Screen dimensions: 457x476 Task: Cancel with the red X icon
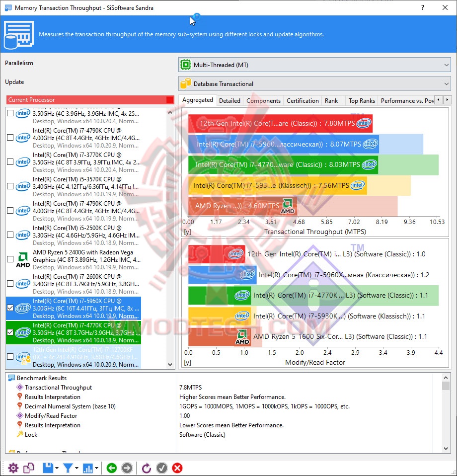coord(177,468)
